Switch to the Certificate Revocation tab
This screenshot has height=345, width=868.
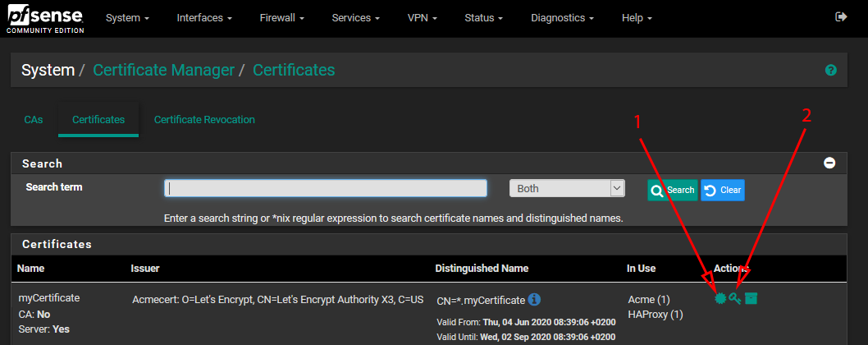204,120
